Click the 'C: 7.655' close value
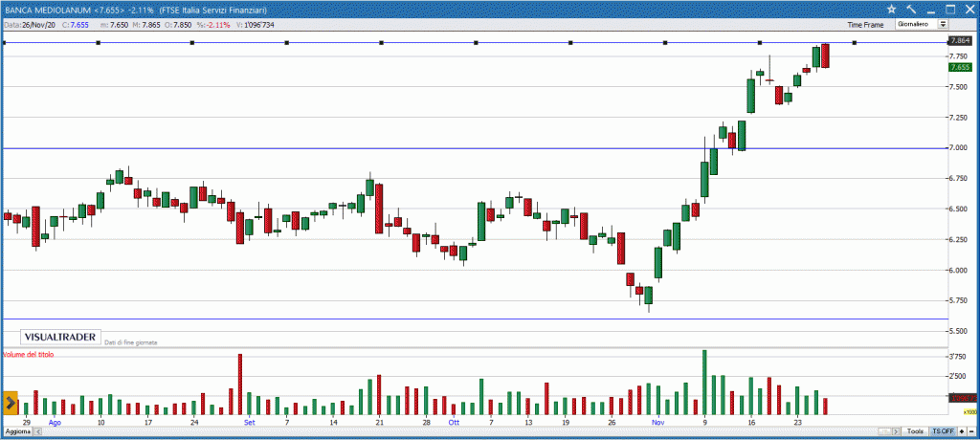980x440 pixels. [76, 25]
